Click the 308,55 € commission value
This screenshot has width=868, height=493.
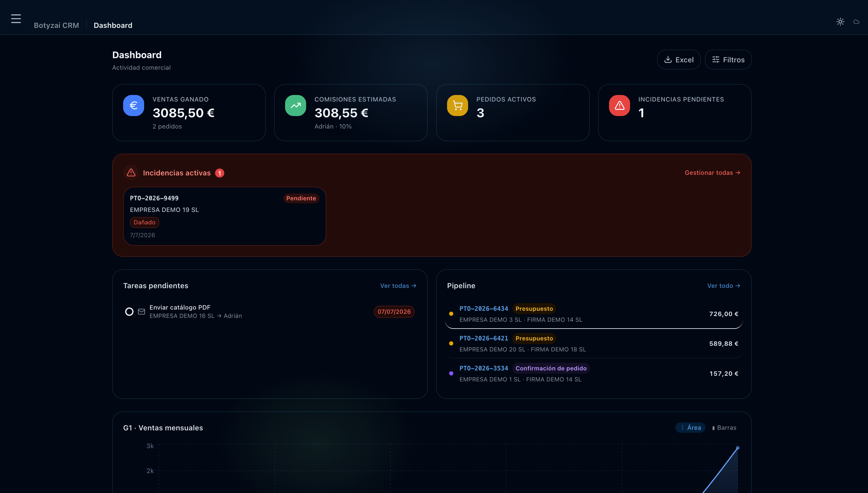pos(341,113)
